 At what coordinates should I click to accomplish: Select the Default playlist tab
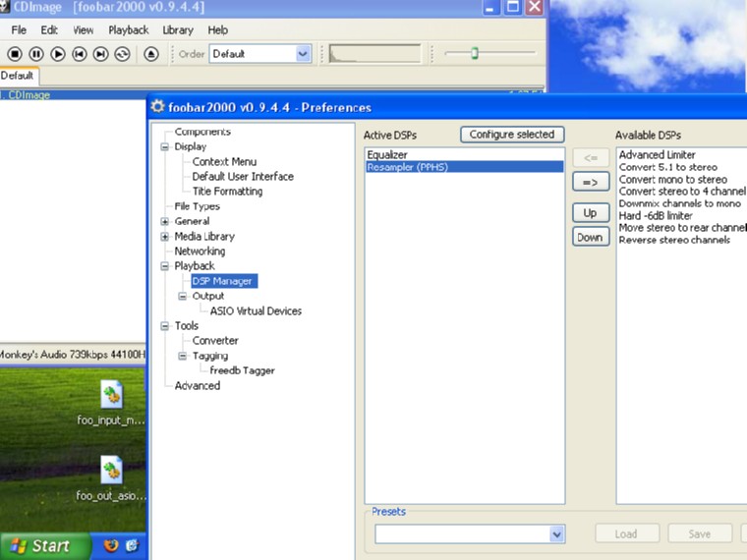[18, 76]
